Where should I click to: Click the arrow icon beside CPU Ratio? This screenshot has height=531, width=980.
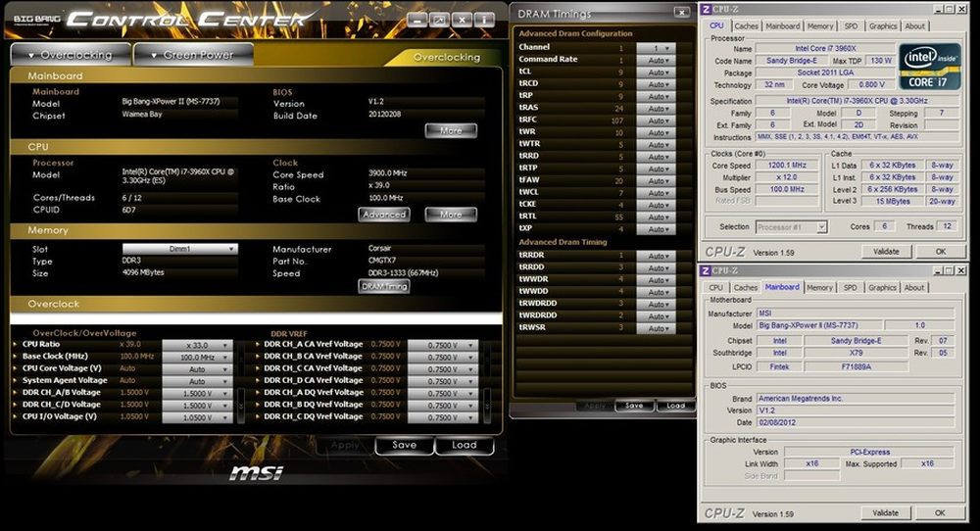15,345
